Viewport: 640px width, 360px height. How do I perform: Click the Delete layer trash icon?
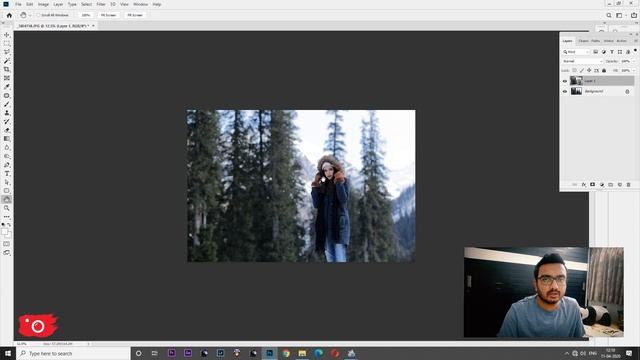[629, 185]
